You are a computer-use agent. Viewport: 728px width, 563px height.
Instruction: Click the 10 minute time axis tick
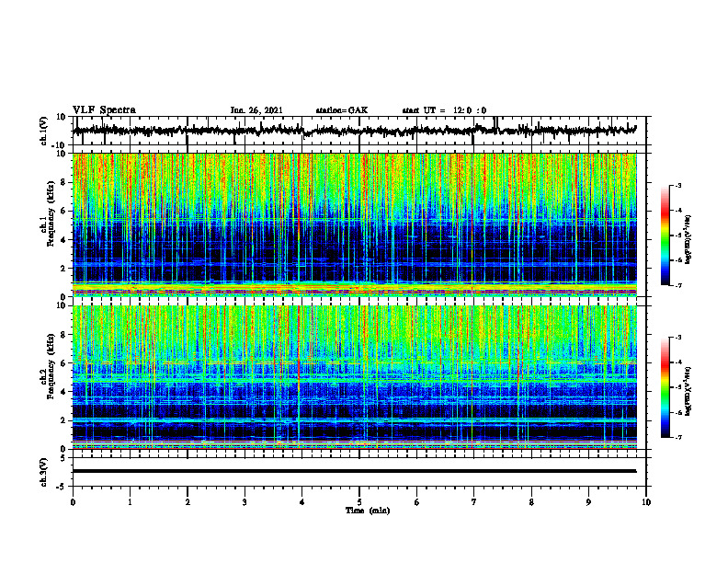click(x=646, y=502)
